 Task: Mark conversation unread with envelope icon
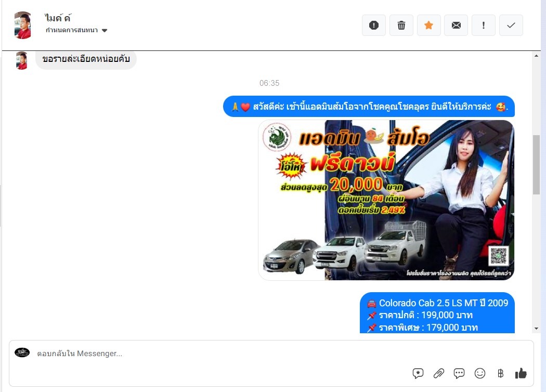tap(456, 25)
